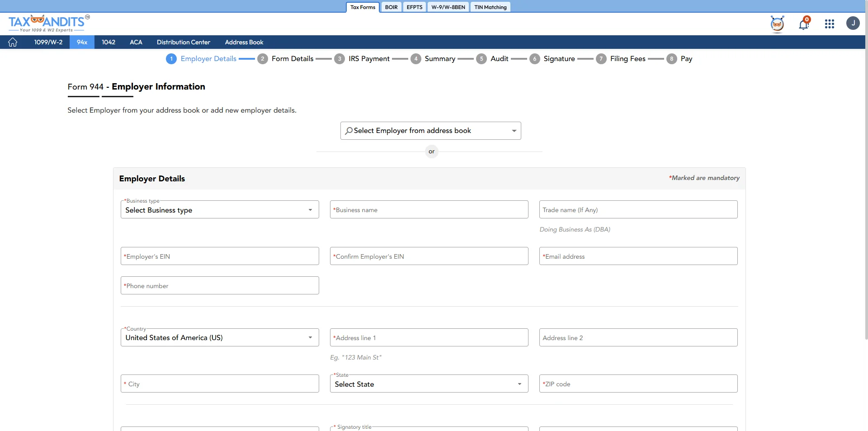Click 'Doing Business As (DBA)' hint text
Image resolution: width=868 pixels, height=431 pixels.
point(575,229)
